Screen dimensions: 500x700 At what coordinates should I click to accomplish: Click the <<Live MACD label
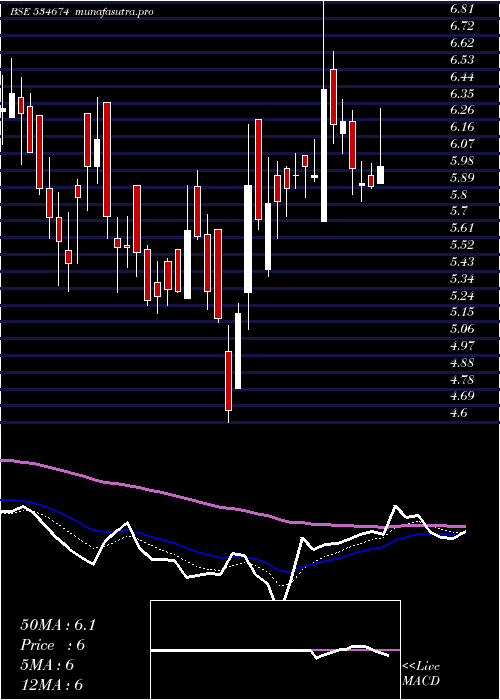(421, 674)
